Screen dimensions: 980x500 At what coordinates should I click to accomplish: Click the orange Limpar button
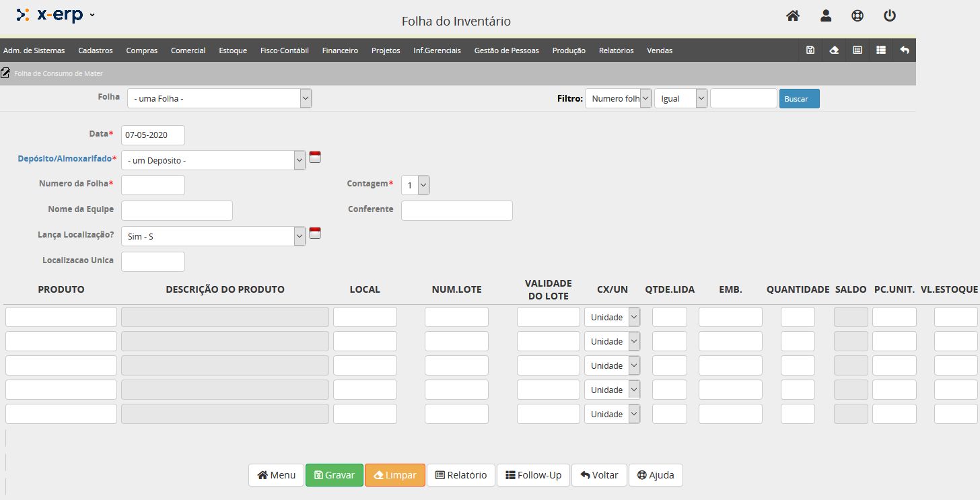[395, 475]
